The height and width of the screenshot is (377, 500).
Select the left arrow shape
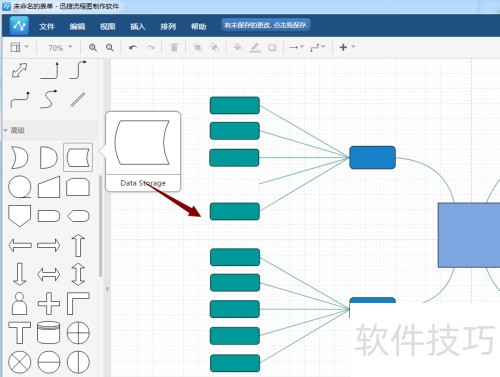(x=20, y=246)
